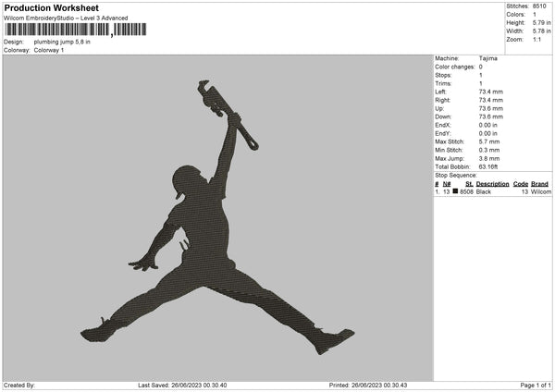Click the "Description" column header
The width and height of the screenshot is (555, 392).
point(492,184)
